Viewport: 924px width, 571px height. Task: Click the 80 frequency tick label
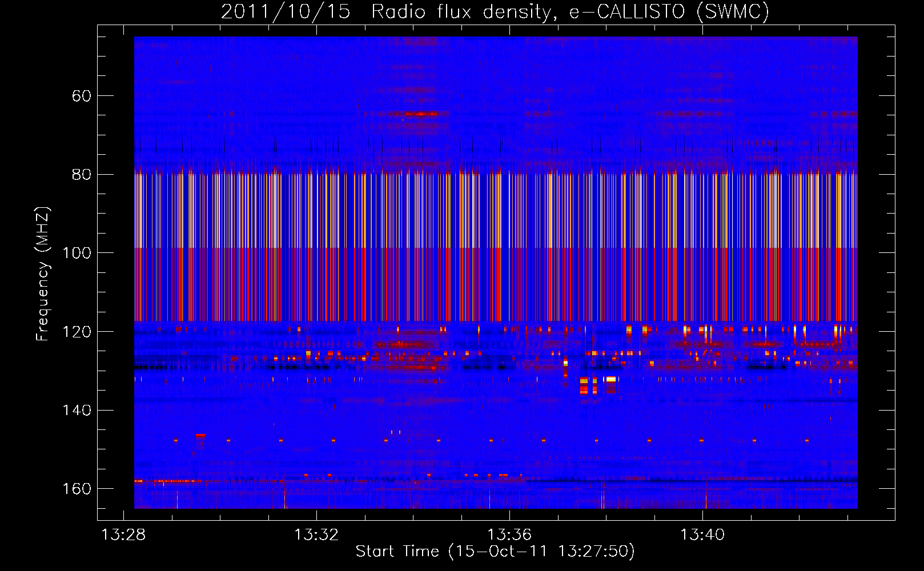[x=82, y=174]
